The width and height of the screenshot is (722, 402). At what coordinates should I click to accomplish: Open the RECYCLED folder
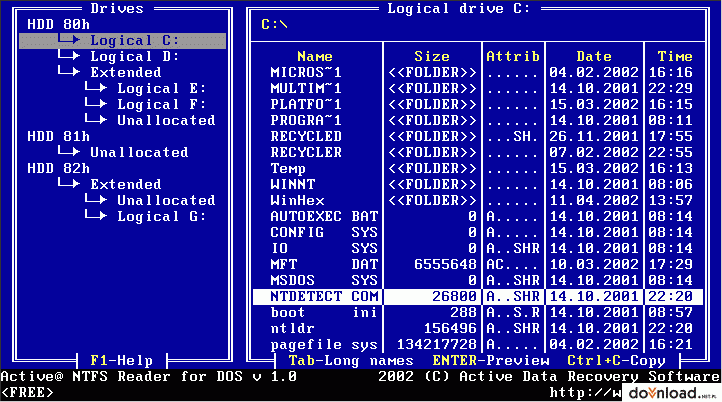tap(305, 136)
